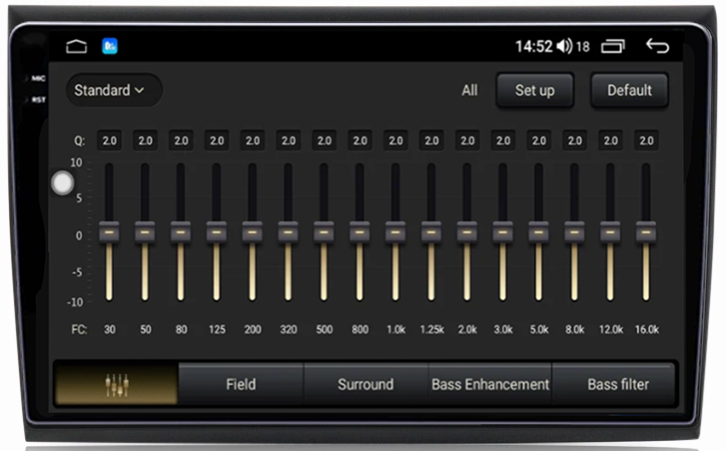Tap the Q value above 16.0k
Image resolution: width=727 pixels, height=451 pixels.
click(646, 140)
